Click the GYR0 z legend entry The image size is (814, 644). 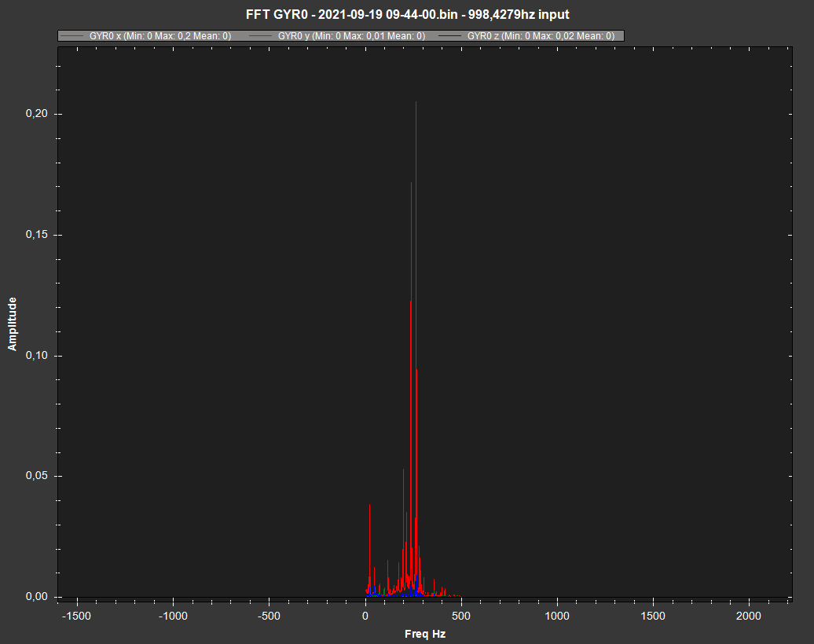(x=526, y=36)
